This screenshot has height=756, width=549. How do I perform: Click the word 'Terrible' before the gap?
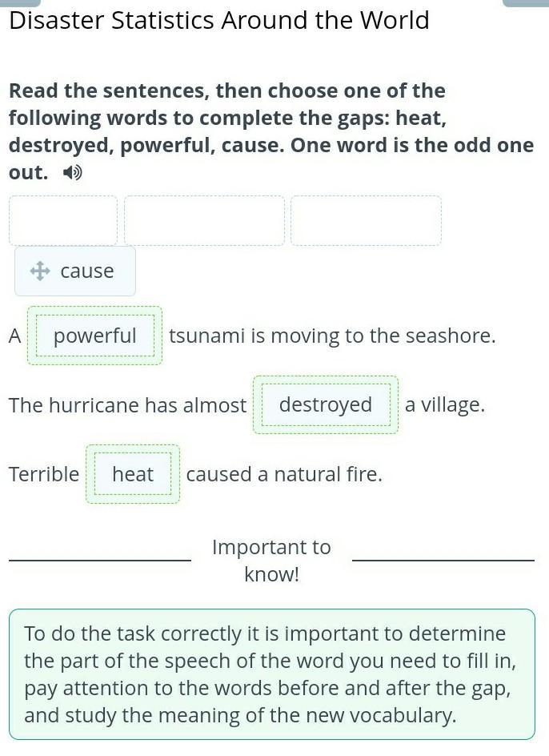[x=44, y=474]
